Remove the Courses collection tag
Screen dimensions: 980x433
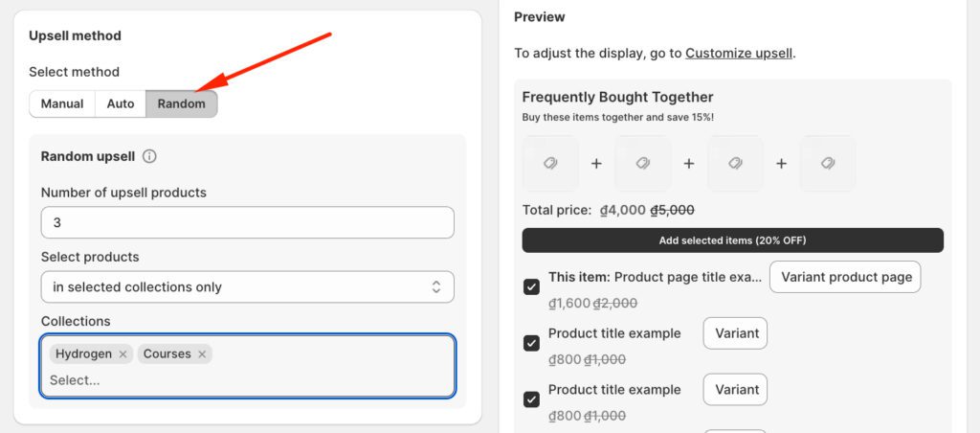click(x=202, y=354)
